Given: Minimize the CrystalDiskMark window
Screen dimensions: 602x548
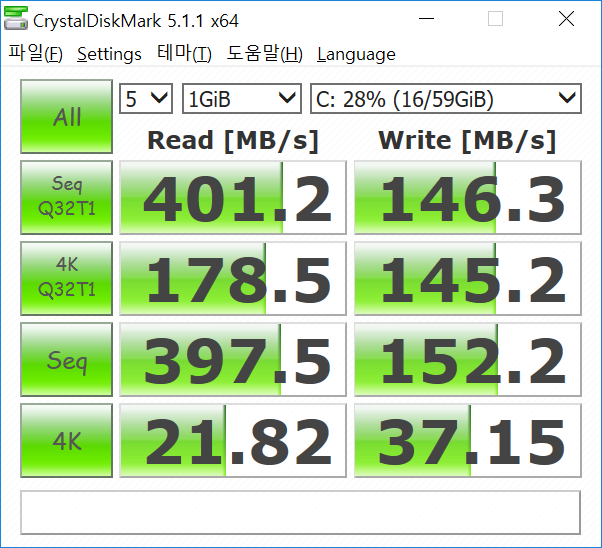Looking at the screenshot, I should (426, 18).
